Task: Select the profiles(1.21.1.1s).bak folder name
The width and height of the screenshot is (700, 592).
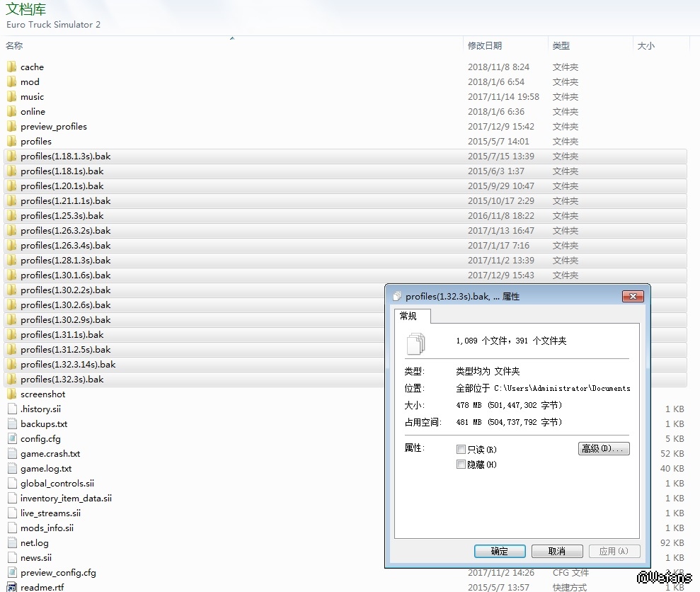Action: pyautogui.click(x=66, y=201)
